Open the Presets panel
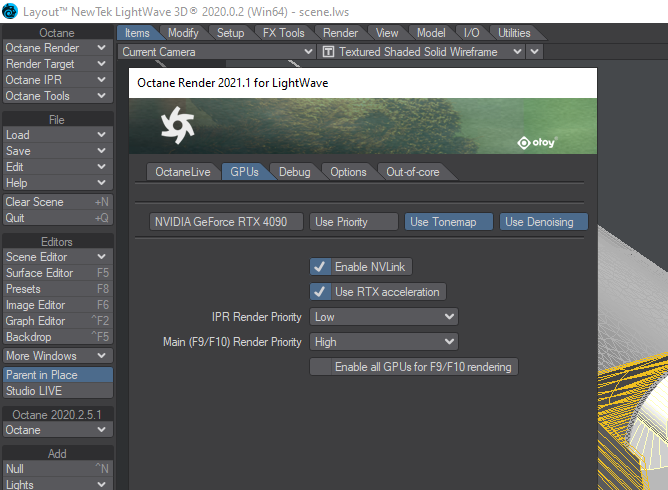 58,289
